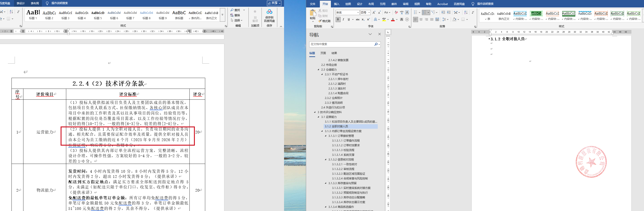Clear all formatting with the eraser icon
The width and height of the screenshot is (644, 211).
click(396, 13)
